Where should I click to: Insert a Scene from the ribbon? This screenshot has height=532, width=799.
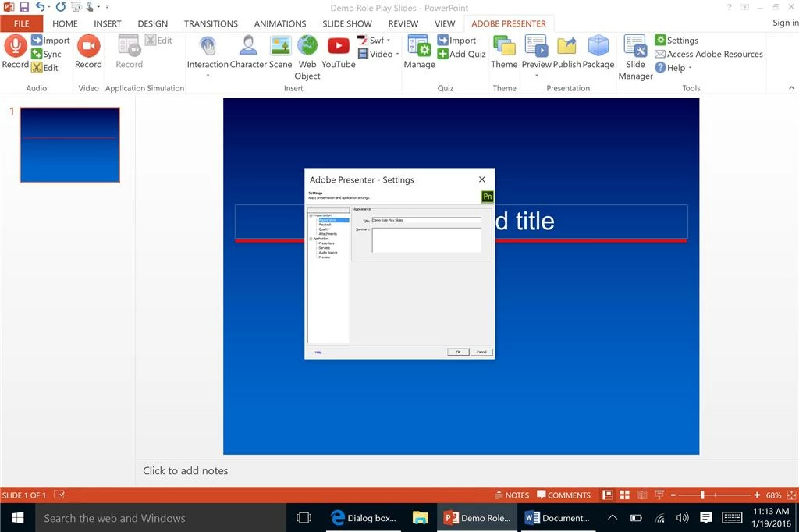[280, 51]
